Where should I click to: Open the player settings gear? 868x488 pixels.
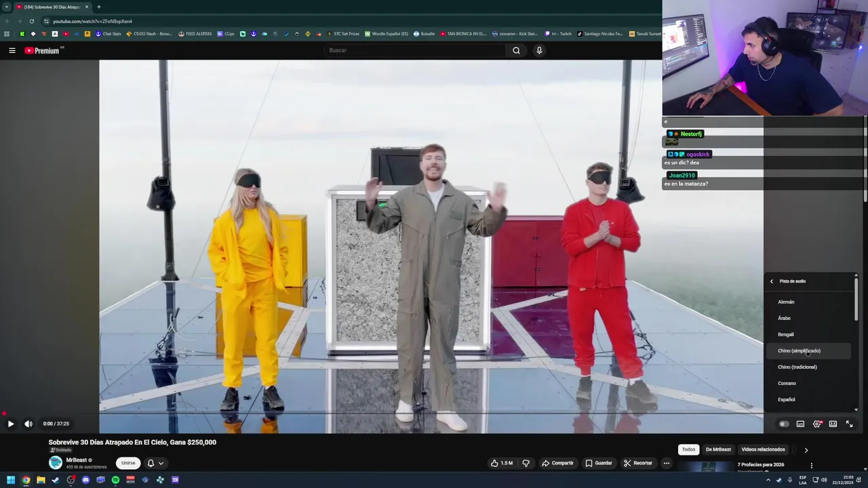(x=817, y=424)
